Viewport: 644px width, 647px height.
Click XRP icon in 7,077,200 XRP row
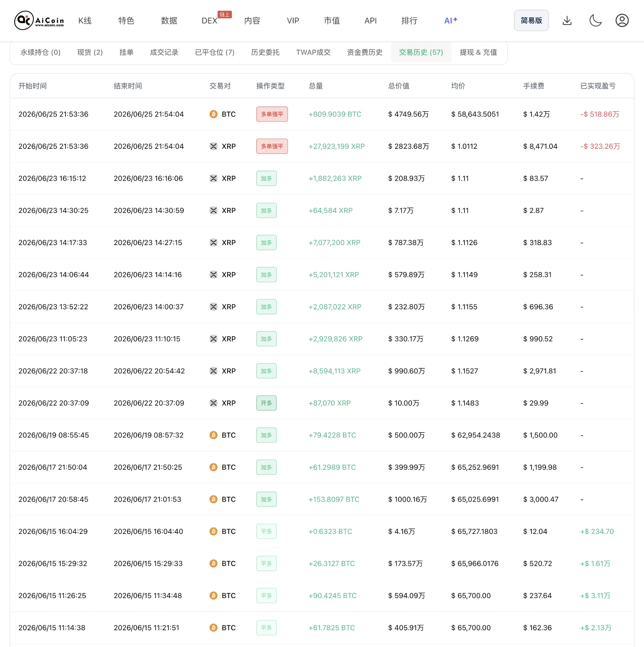213,242
